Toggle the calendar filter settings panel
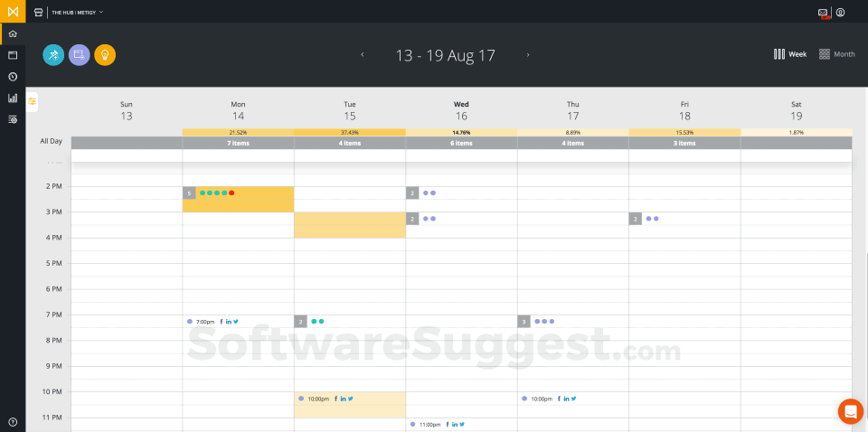The width and height of the screenshot is (868, 432). (x=33, y=100)
